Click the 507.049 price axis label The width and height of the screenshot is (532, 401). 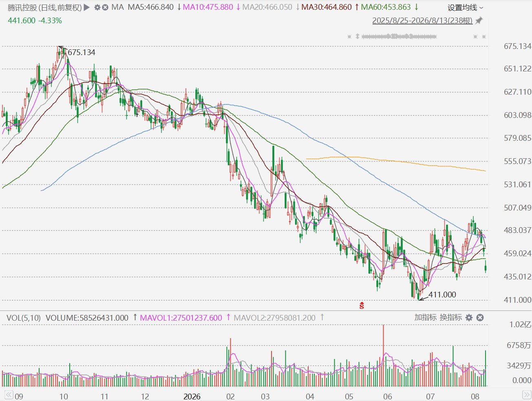click(x=517, y=208)
